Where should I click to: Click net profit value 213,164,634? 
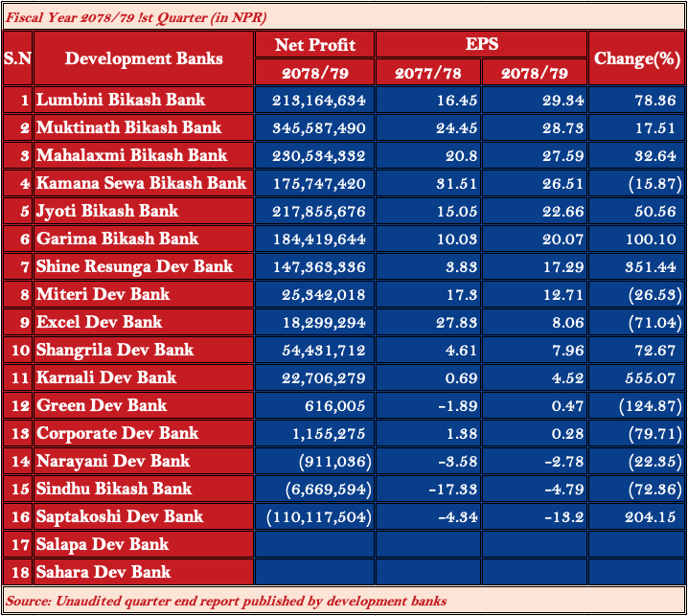314,100
